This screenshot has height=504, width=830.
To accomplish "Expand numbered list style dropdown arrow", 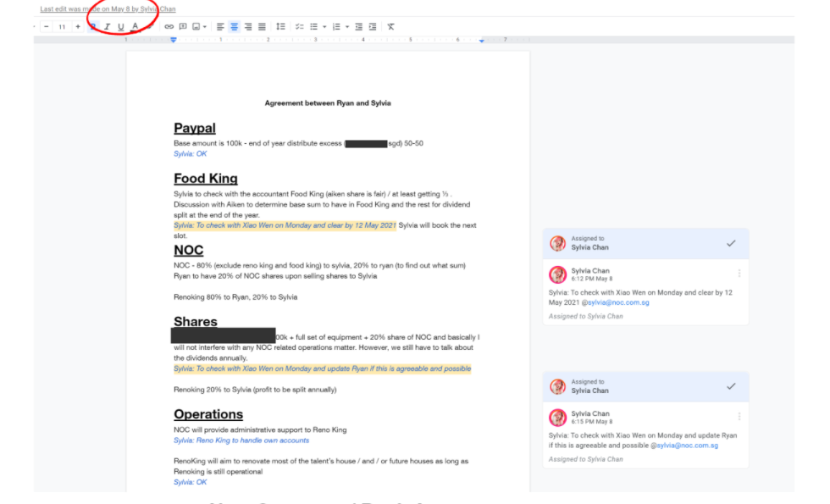I will [347, 27].
